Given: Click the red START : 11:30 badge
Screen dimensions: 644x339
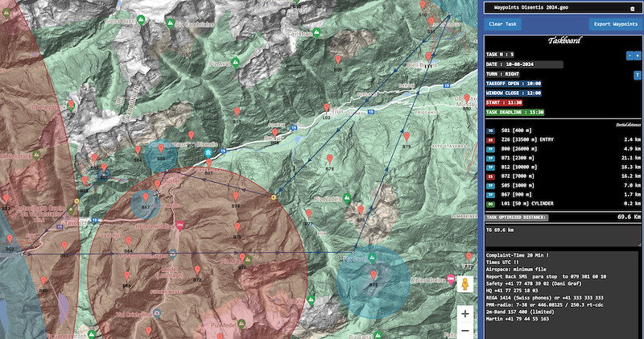Looking at the screenshot, I should tap(504, 103).
